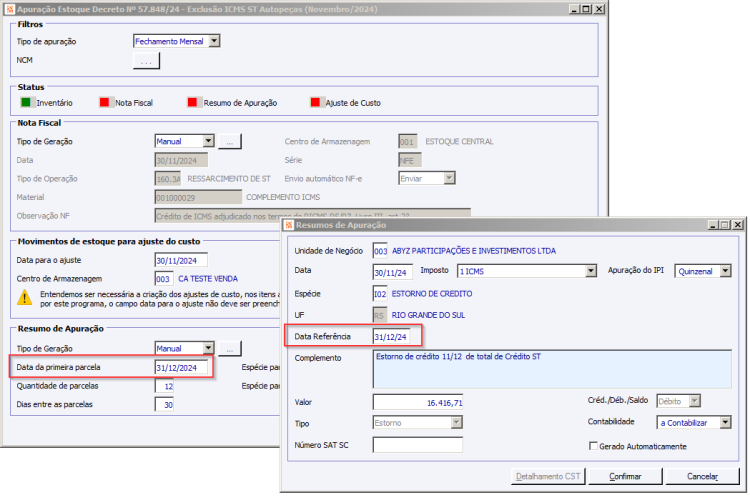Open the Créd./Déb./Saldo Débito dropdown
The image size is (750, 500).
click(695, 401)
